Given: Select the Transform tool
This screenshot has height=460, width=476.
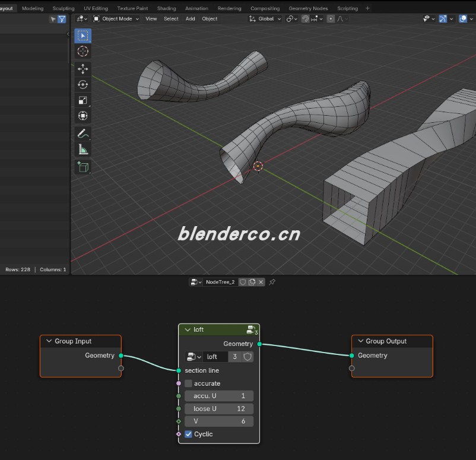Looking at the screenshot, I should [x=82, y=116].
